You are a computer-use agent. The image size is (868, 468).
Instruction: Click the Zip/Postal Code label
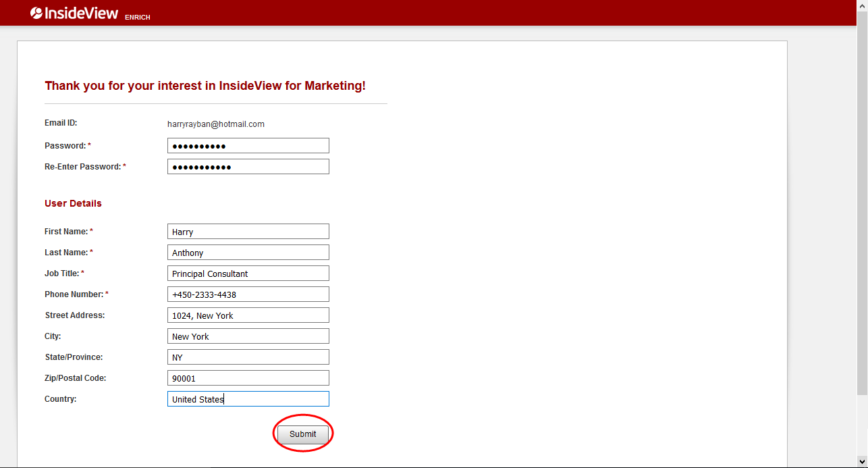(76, 378)
